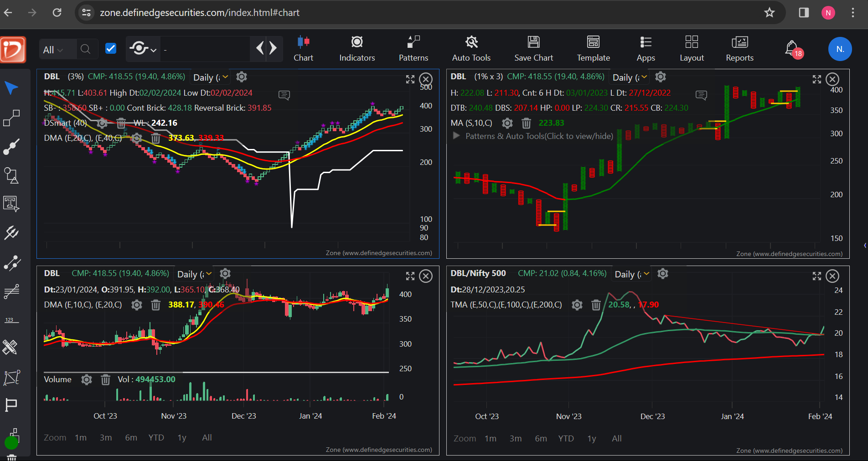Open settings gear of DBL 1% x 3 chart
868x461 pixels.
(x=661, y=77)
